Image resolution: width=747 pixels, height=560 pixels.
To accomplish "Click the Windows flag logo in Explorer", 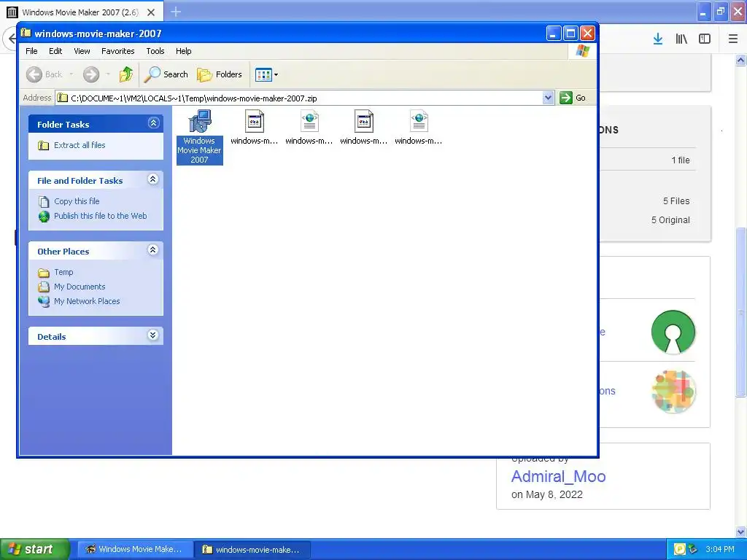I will click(x=582, y=51).
